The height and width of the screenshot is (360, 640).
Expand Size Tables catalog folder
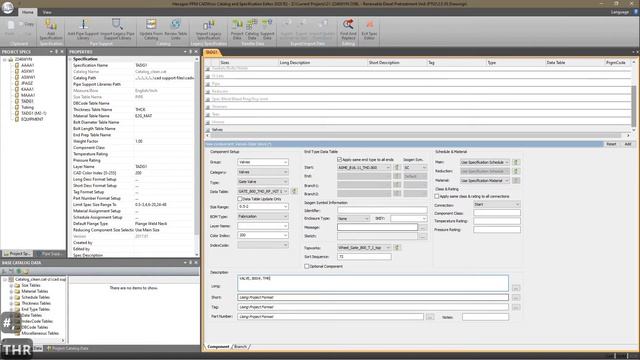point(11,285)
